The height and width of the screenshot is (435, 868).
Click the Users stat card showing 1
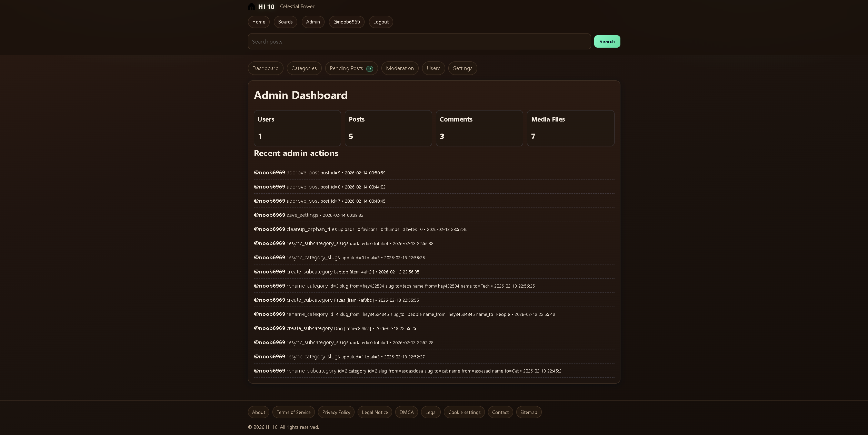click(297, 128)
